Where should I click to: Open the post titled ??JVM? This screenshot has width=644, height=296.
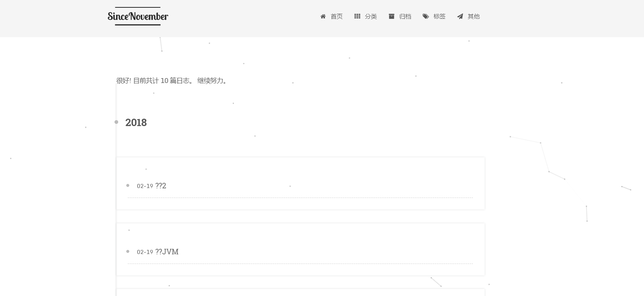[167, 252]
